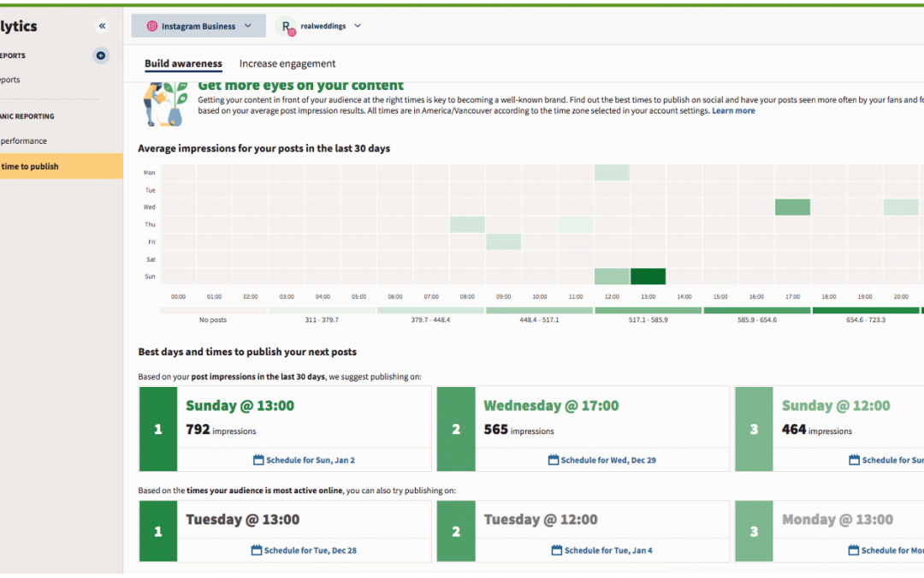Switch to the Increase engagement tab
Screen dimensions: 924x578
(287, 63)
